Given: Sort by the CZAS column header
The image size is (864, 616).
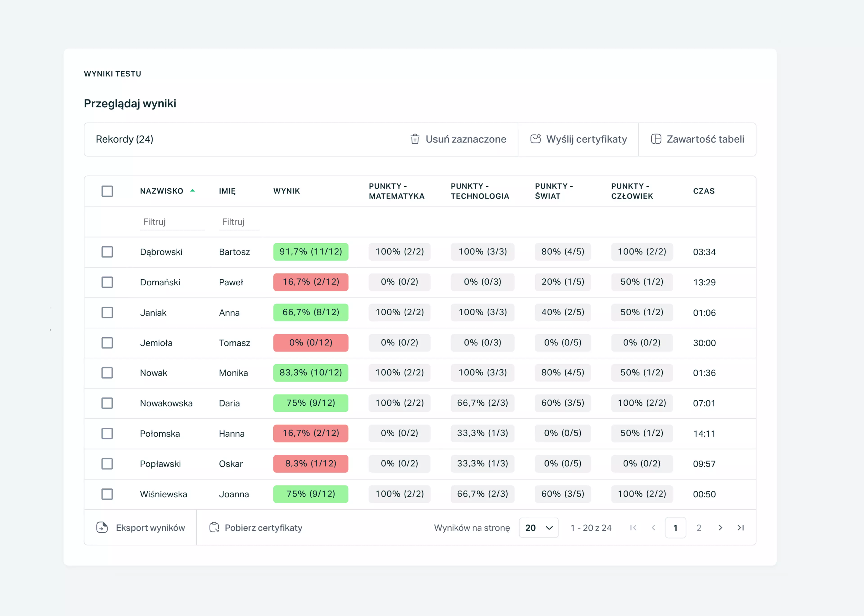Looking at the screenshot, I should [x=704, y=191].
